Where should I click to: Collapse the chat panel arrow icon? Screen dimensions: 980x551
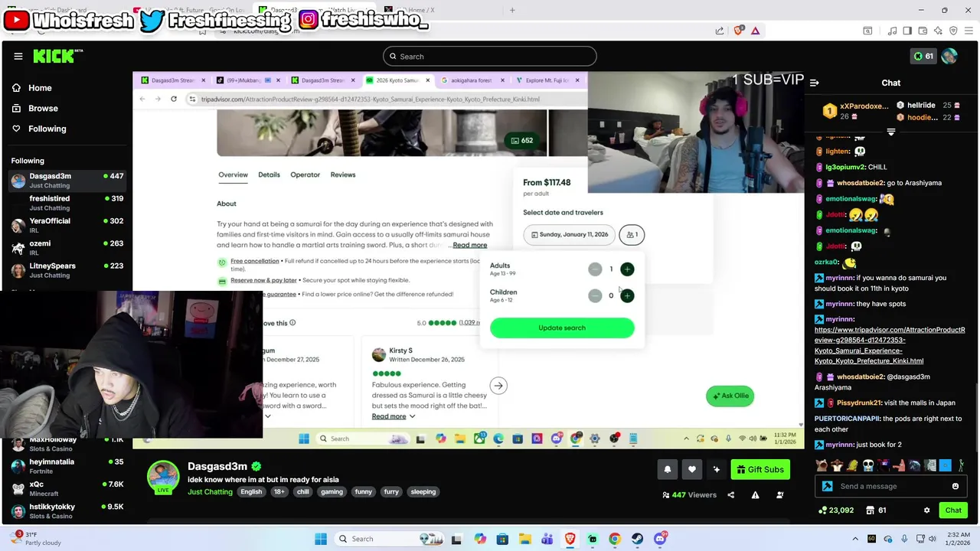coord(815,83)
